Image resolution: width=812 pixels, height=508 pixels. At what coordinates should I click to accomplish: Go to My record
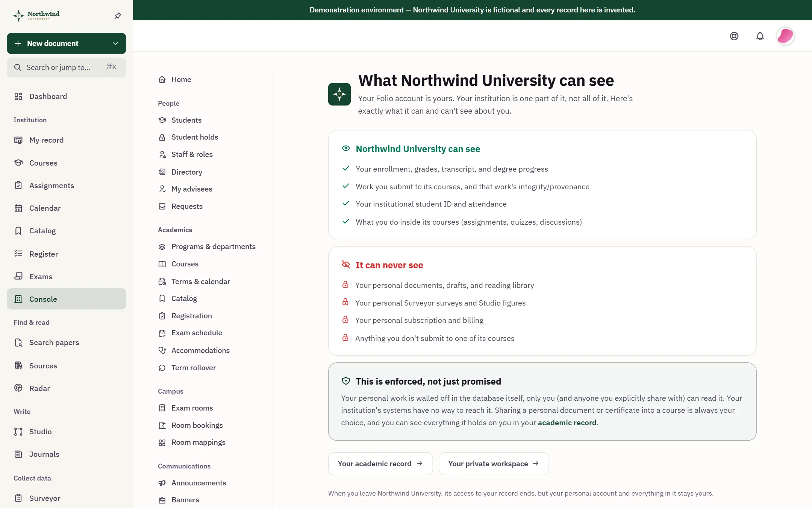click(x=67, y=140)
